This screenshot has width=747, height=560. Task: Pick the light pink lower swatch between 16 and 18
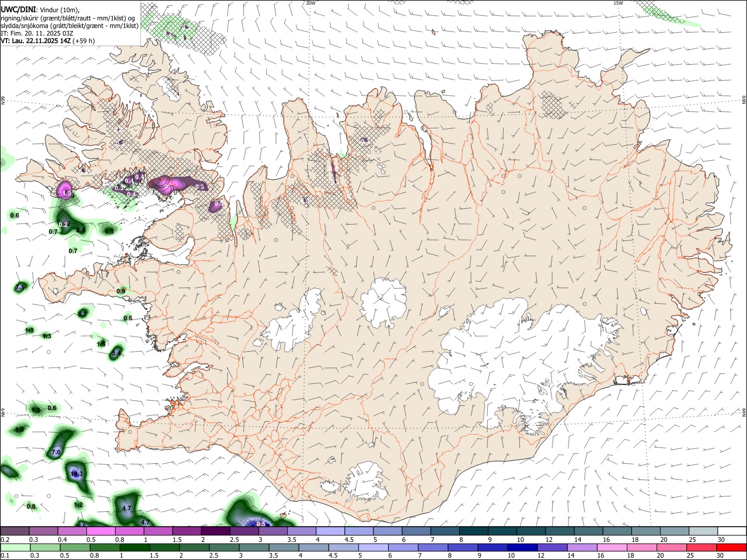pos(612,548)
